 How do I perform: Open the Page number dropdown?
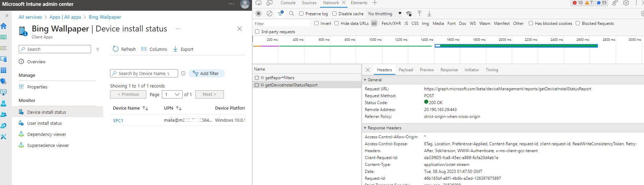point(172,94)
